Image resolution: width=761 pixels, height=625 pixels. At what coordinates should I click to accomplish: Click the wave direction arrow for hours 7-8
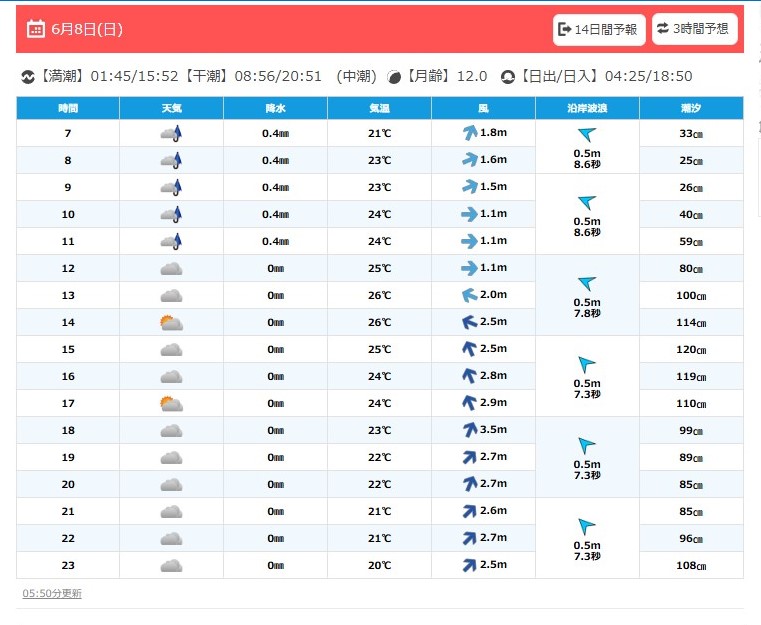click(587, 134)
